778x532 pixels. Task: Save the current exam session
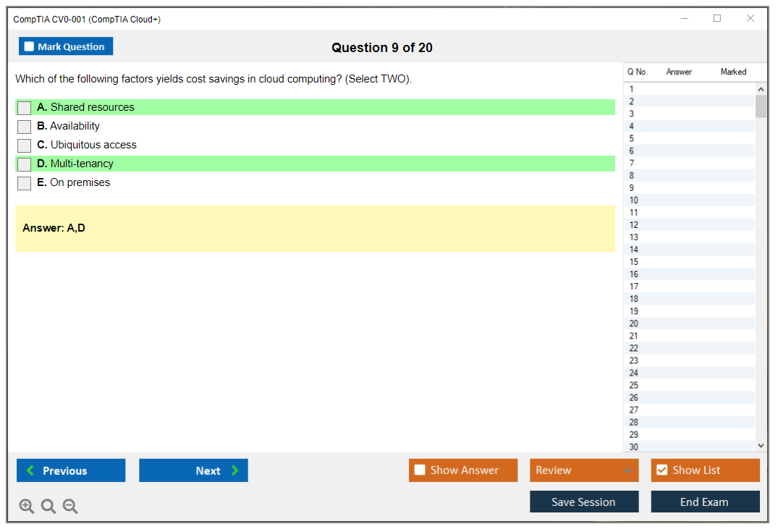pyautogui.click(x=583, y=502)
